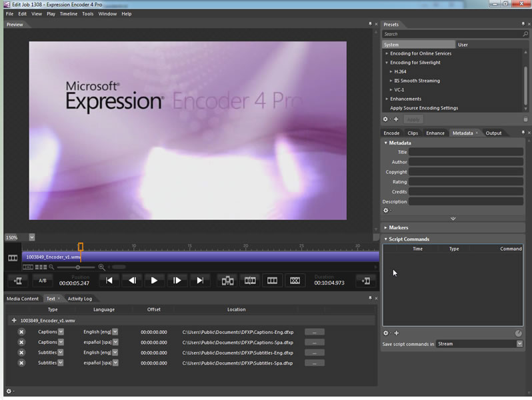Browse for Subtitles-Eng.dfxp file location
The height and width of the screenshot is (400, 532).
click(314, 353)
